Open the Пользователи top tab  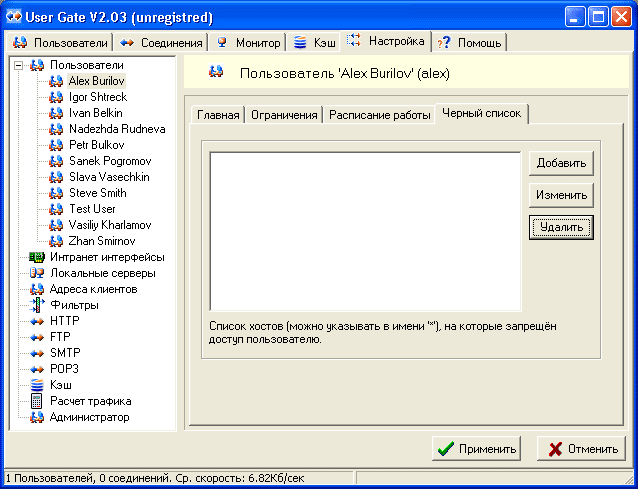[60, 42]
